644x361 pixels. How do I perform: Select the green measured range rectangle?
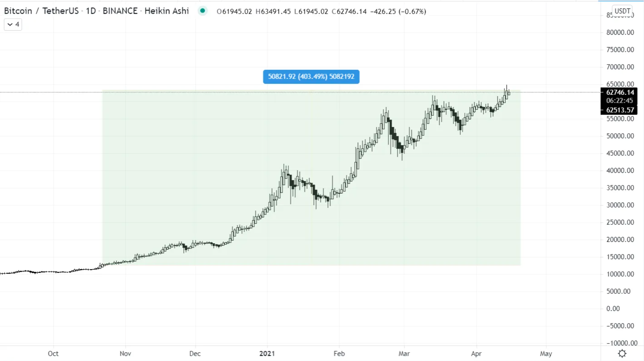pos(311,178)
